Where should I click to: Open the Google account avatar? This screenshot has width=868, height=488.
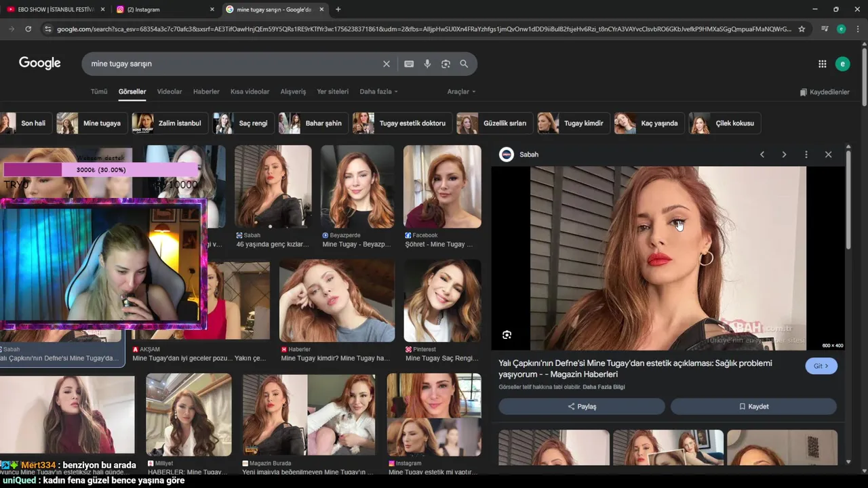tap(842, 64)
